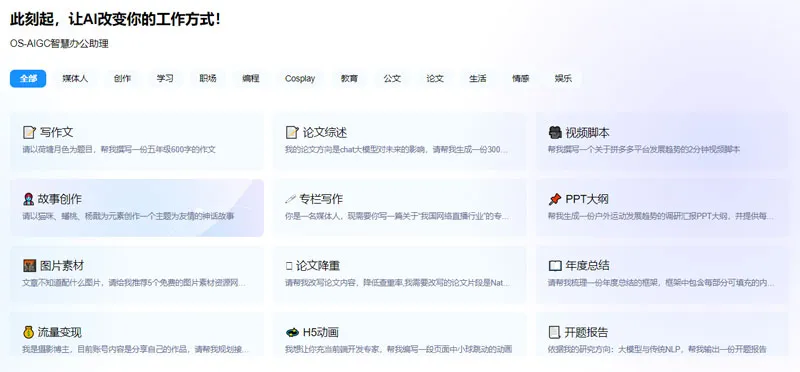Click the icon beside H5动画

[292, 332]
